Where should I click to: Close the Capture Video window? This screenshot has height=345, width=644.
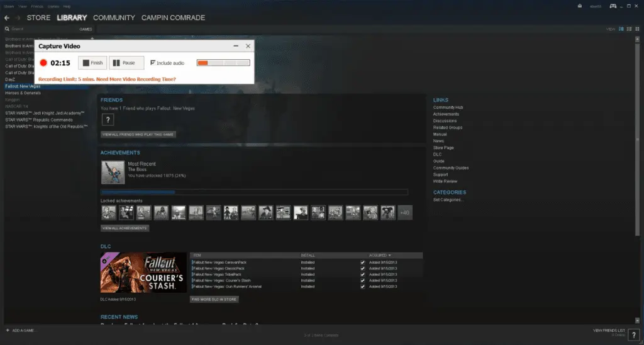tap(248, 46)
